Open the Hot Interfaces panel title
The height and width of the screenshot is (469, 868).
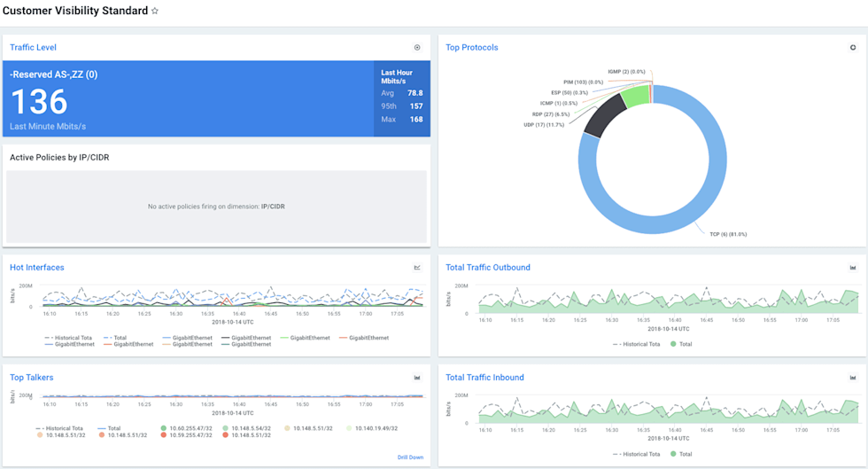pos(37,267)
